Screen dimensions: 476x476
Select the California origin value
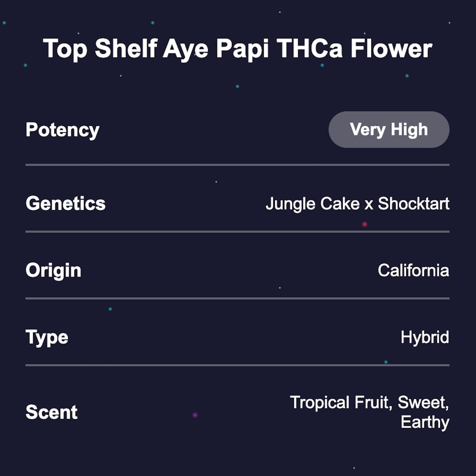coord(413,271)
